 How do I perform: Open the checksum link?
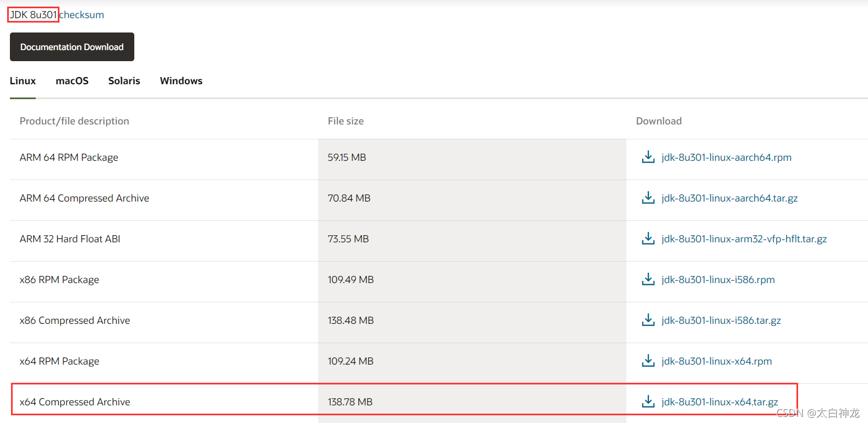(81, 15)
